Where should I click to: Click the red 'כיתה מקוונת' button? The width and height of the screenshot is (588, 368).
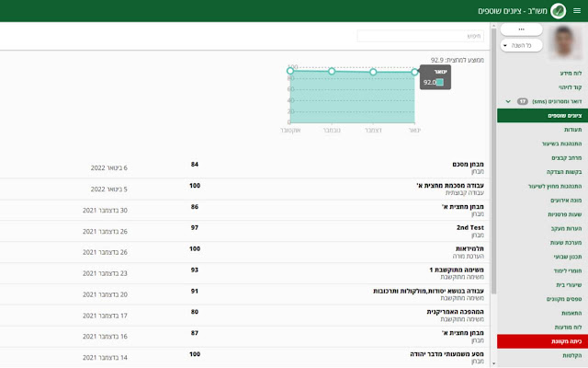click(542, 341)
